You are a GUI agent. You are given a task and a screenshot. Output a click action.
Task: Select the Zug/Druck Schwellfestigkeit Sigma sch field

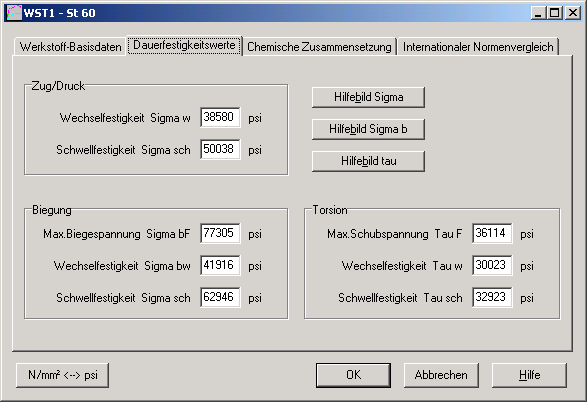pos(220,149)
